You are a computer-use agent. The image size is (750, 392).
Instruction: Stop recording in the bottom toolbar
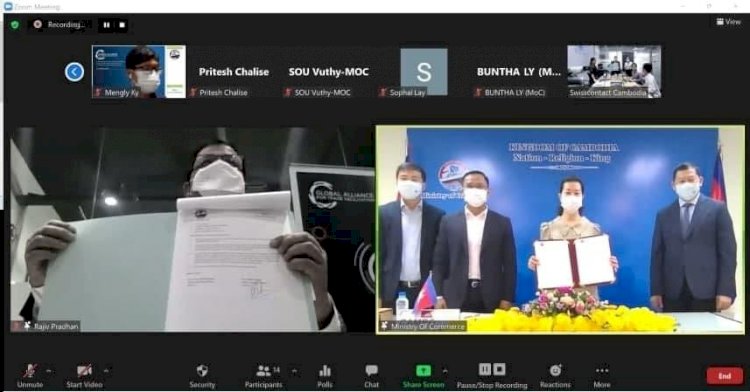click(499, 369)
